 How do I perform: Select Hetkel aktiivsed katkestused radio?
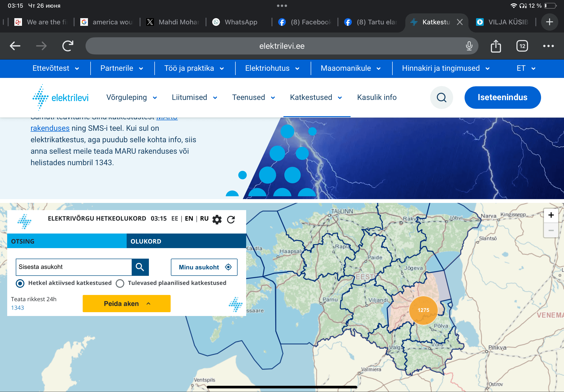[x=20, y=283]
